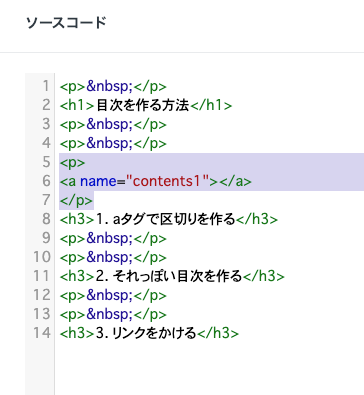
Task: Click heading text 2. それっぽい目次を作る
Action: click(169, 276)
